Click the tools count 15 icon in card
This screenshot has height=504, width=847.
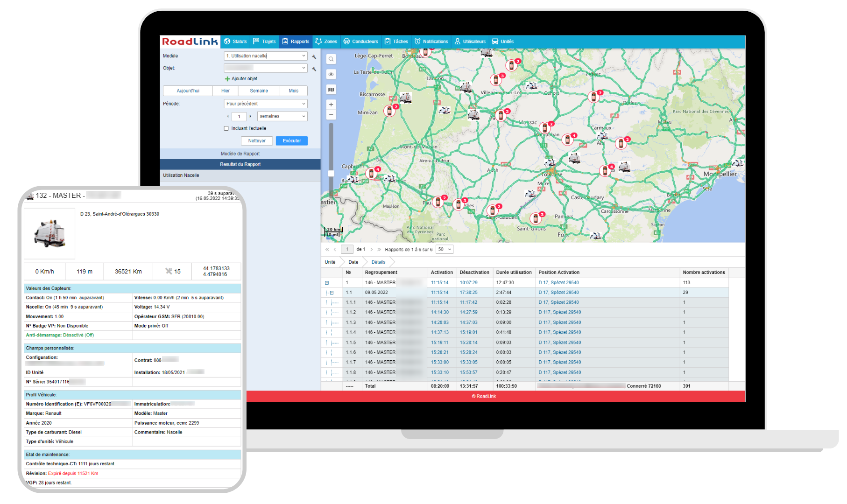coord(173,272)
